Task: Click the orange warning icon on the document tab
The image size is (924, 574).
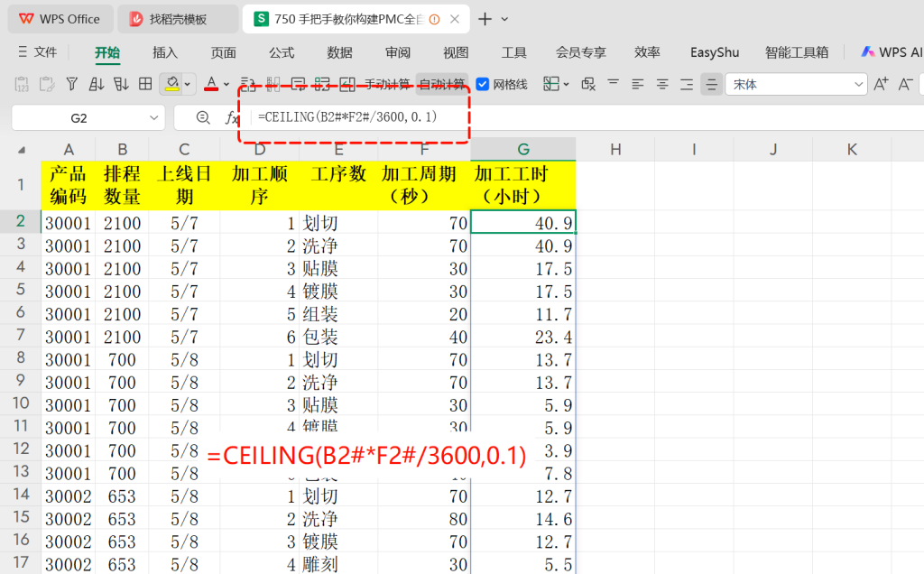Action: [x=434, y=19]
